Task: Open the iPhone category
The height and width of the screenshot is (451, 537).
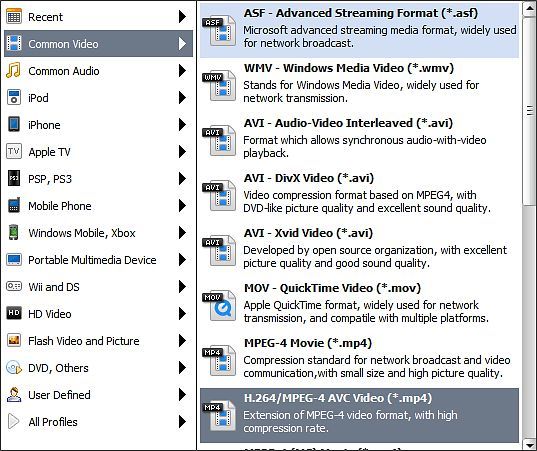Action: point(99,125)
